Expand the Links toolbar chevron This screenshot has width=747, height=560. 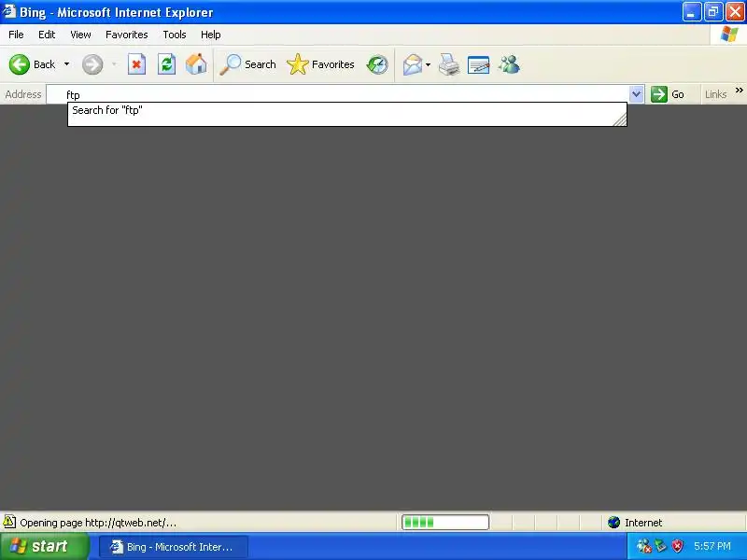(739, 90)
